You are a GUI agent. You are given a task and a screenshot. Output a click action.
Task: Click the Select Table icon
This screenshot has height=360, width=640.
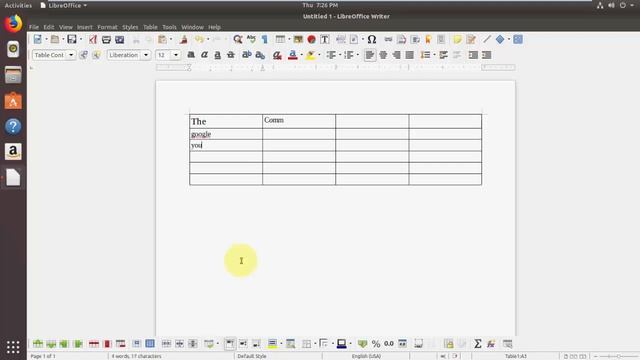point(150,344)
